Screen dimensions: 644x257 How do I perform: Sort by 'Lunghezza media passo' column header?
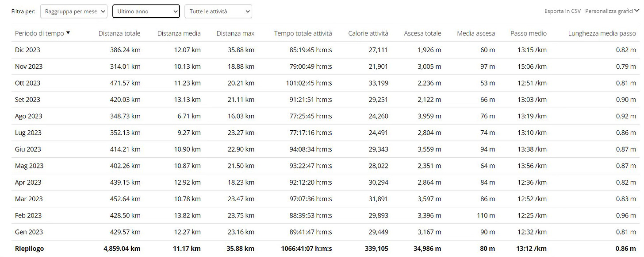(602, 33)
